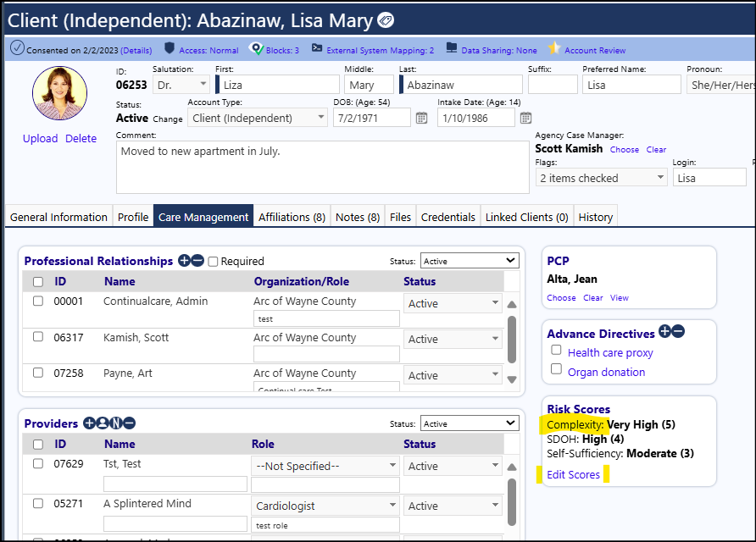Viewport: 756px width, 542px height.
Task: Click the N icon in Providers header
Action: (116, 423)
